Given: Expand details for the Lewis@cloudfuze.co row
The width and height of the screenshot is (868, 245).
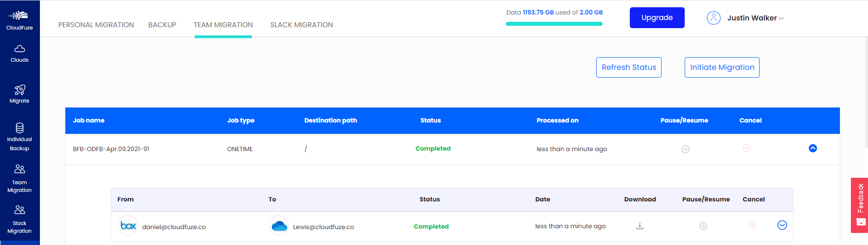Looking at the screenshot, I should (x=782, y=225).
